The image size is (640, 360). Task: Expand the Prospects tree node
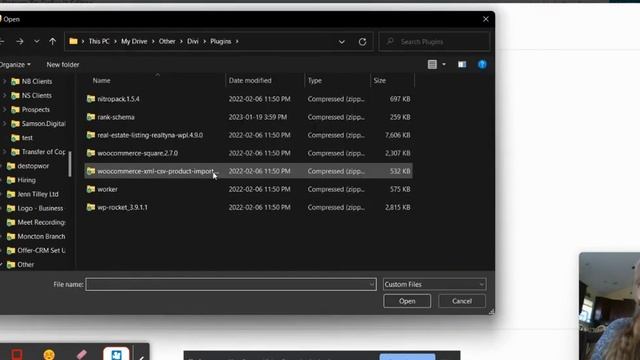pyautogui.click(x=4, y=109)
